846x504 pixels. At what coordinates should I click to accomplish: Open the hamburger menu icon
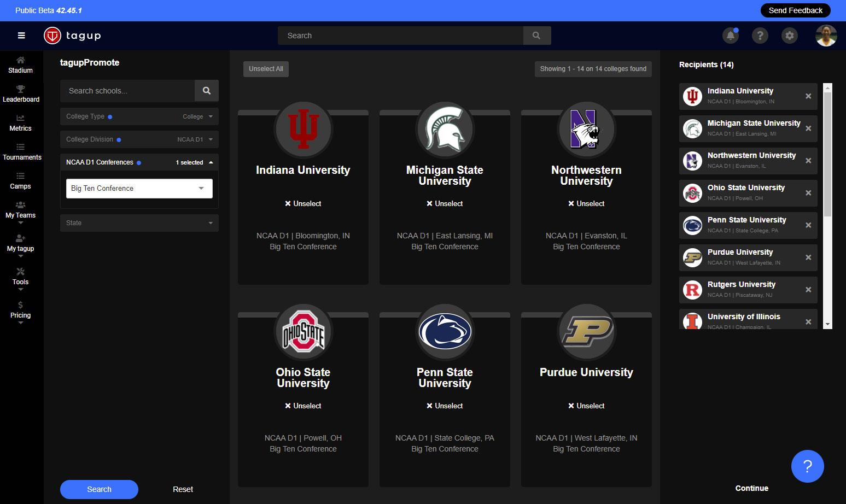pos(21,36)
